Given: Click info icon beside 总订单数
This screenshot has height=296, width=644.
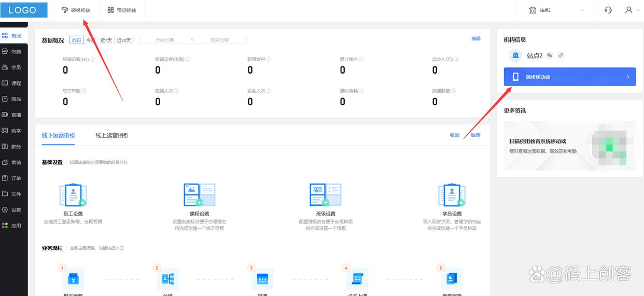Looking at the screenshot, I should point(84,91).
